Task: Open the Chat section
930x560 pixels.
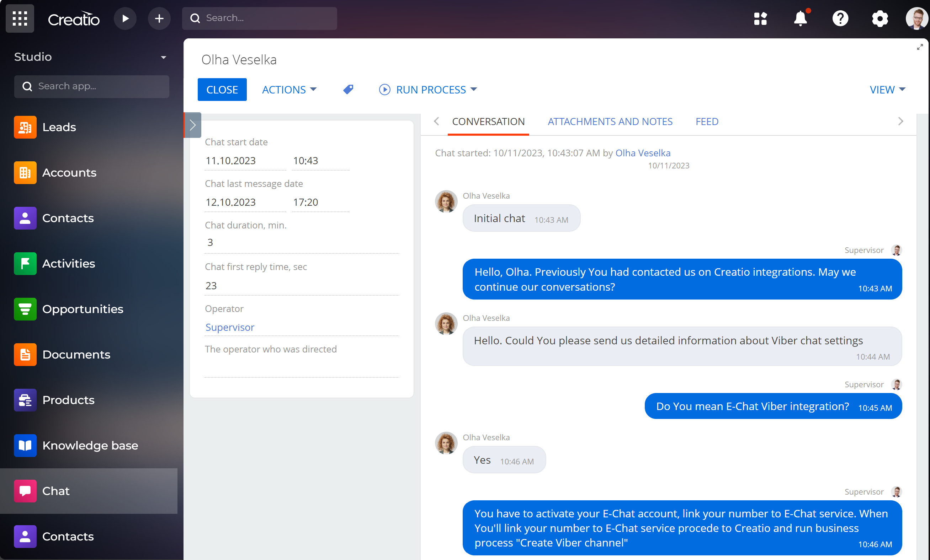Action: click(56, 491)
